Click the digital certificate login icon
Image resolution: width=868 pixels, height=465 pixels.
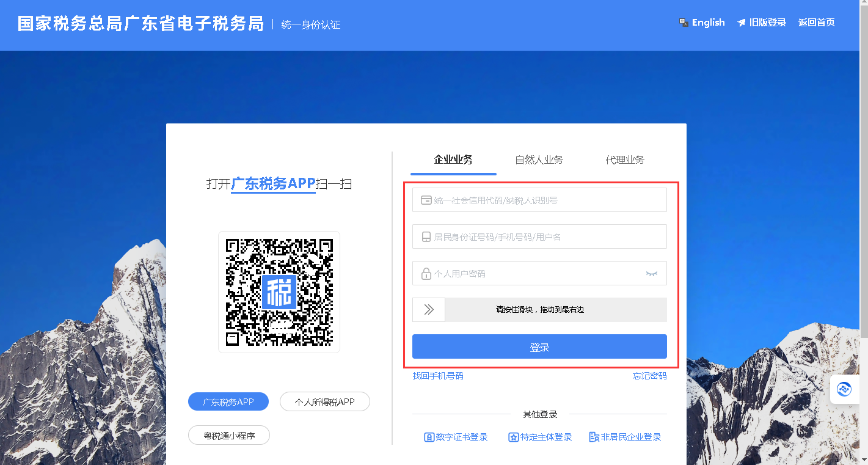pyautogui.click(x=429, y=437)
